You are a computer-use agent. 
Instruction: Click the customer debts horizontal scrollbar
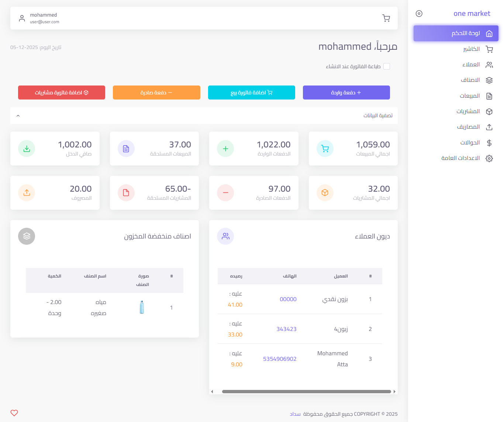click(x=306, y=391)
